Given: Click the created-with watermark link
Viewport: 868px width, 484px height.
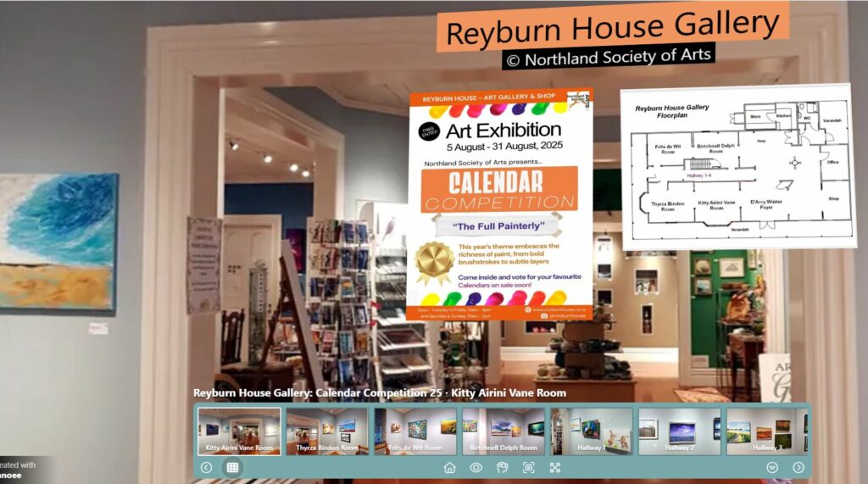Looking at the screenshot, I should pos(18,470).
